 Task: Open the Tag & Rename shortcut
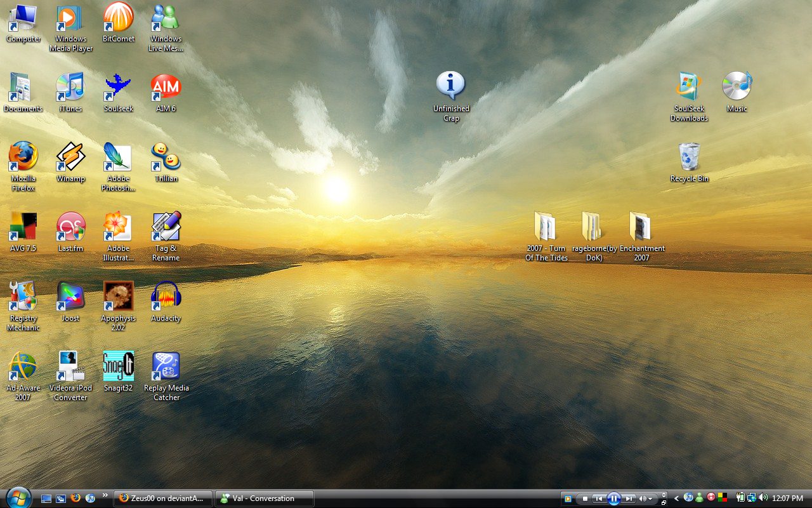pos(166,237)
